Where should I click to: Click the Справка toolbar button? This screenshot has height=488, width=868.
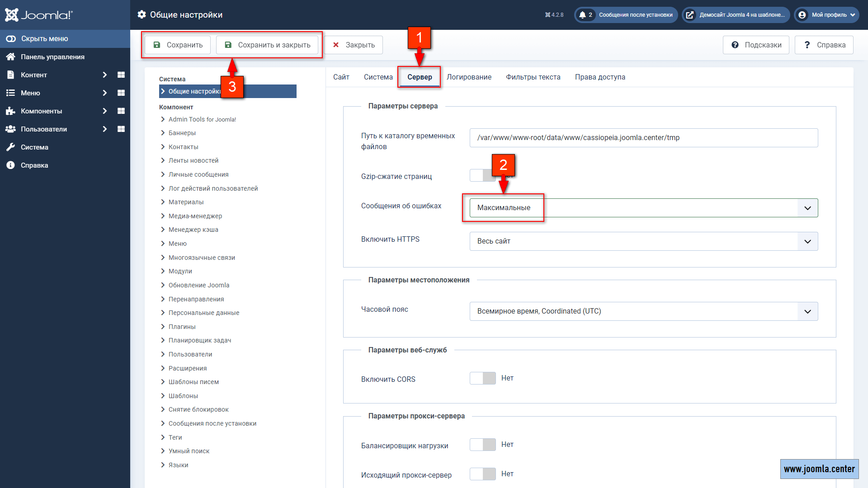(824, 45)
